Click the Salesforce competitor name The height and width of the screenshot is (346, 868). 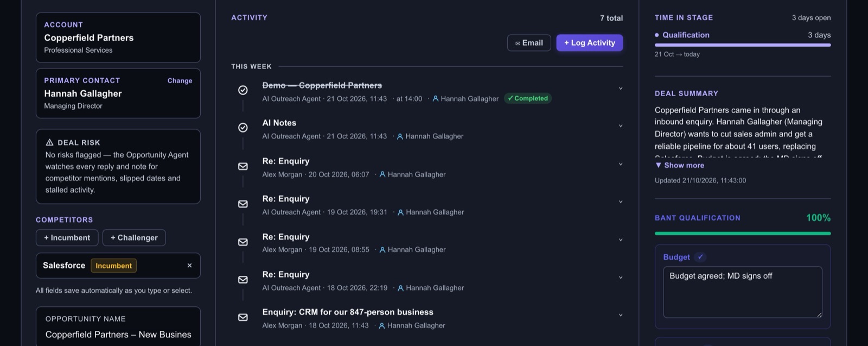click(x=64, y=265)
